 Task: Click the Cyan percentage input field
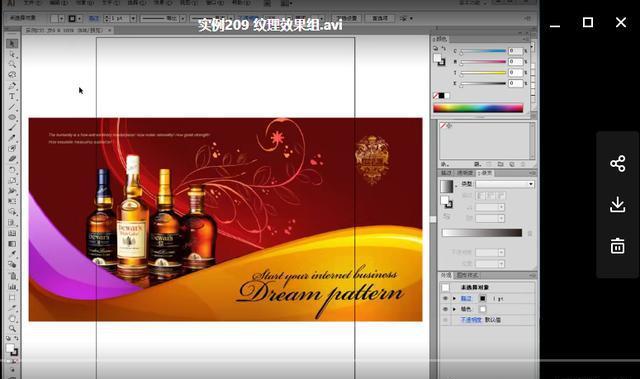point(515,51)
